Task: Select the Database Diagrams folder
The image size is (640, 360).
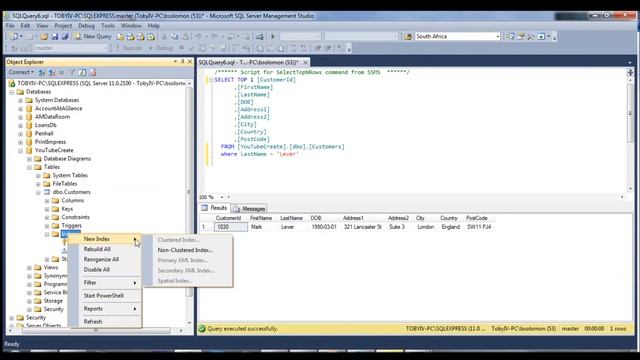Action: point(67,158)
